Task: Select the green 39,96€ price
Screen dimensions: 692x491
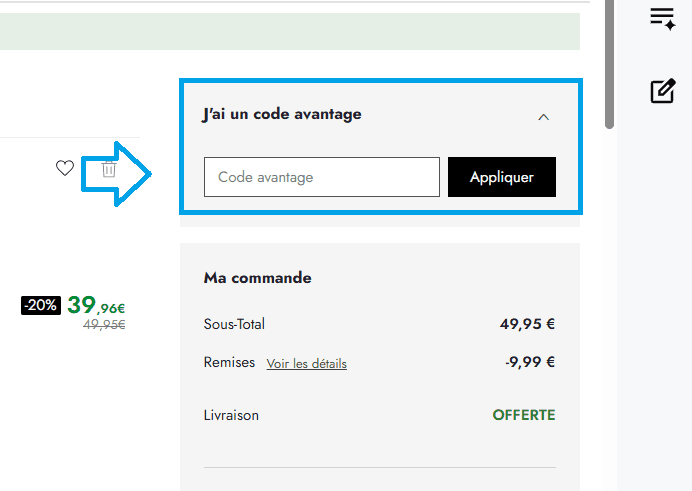Action: tap(96, 305)
